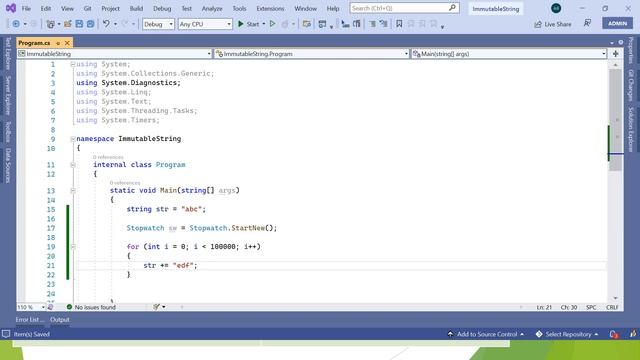Click the Save All icon
Image resolution: width=640 pixels, height=360 pixels.
click(91, 24)
